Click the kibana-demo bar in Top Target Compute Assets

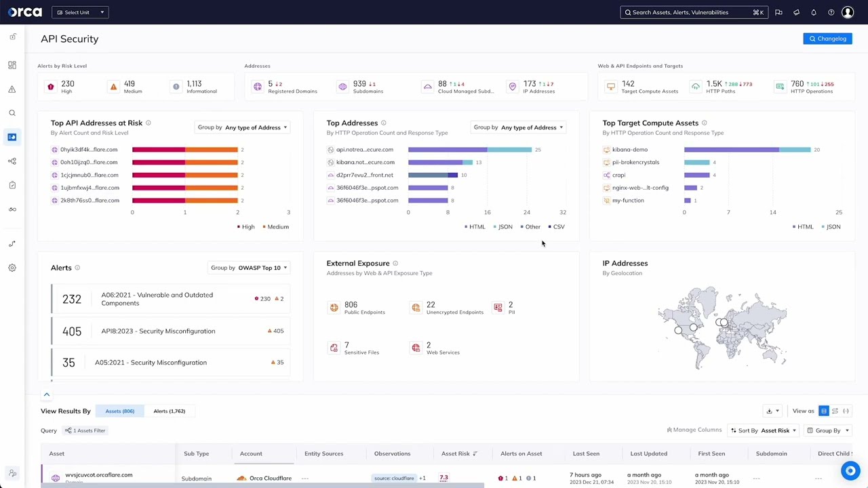[x=747, y=149]
